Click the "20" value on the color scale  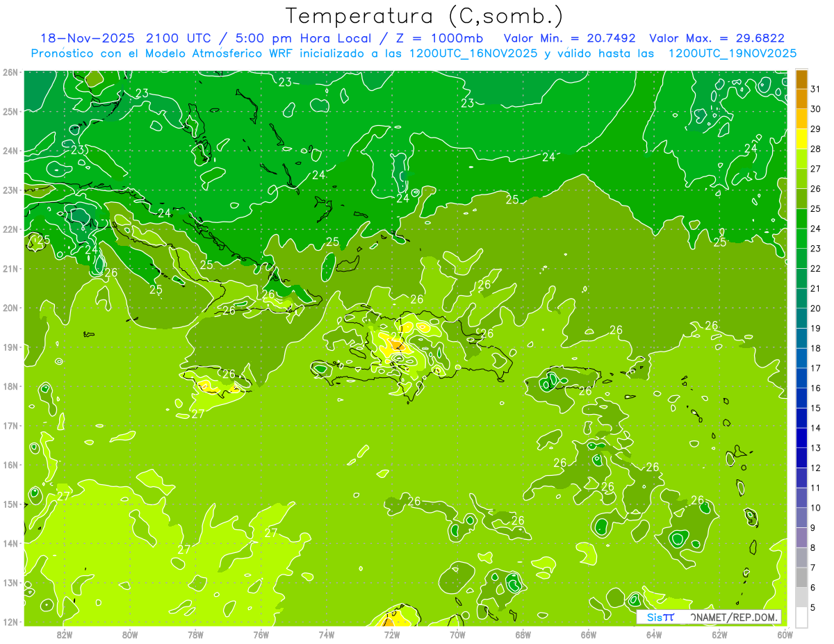point(816,308)
